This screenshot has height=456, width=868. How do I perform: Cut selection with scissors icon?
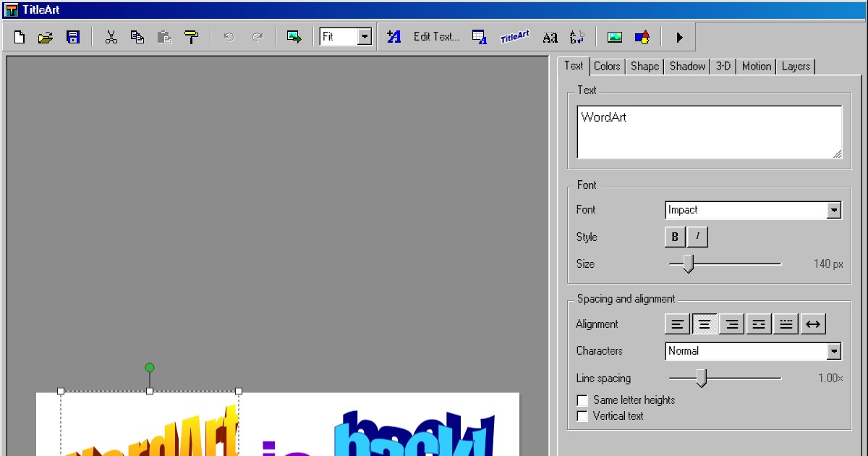pos(111,37)
